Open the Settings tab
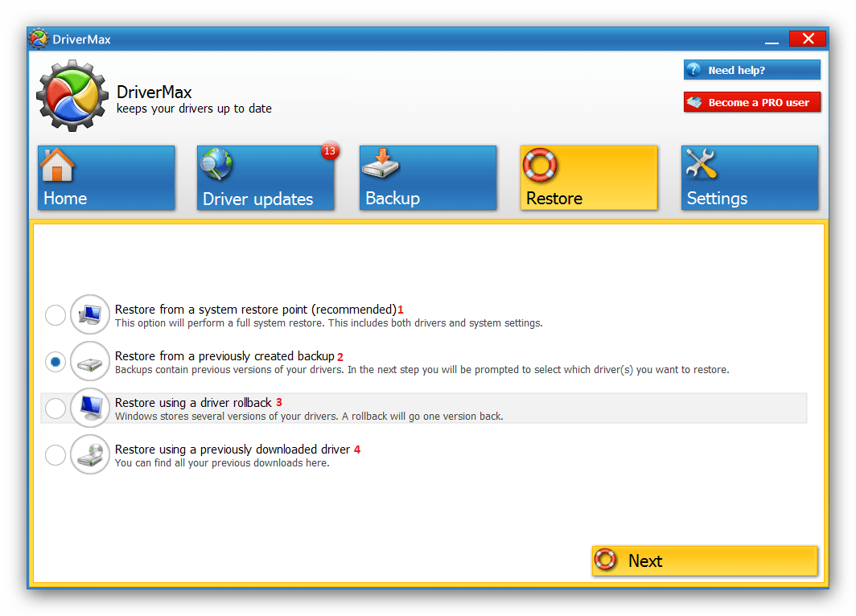856x616 pixels. (750, 178)
